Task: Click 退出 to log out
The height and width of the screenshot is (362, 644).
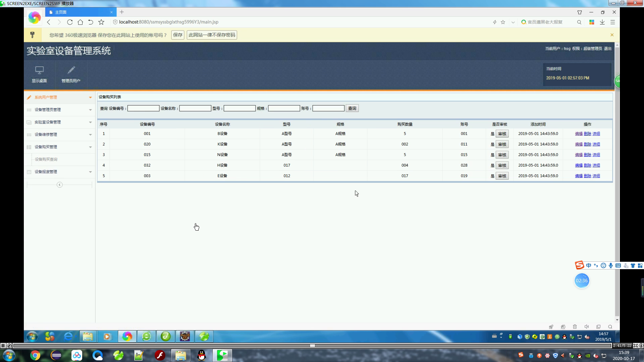Action: pos(607,49)
